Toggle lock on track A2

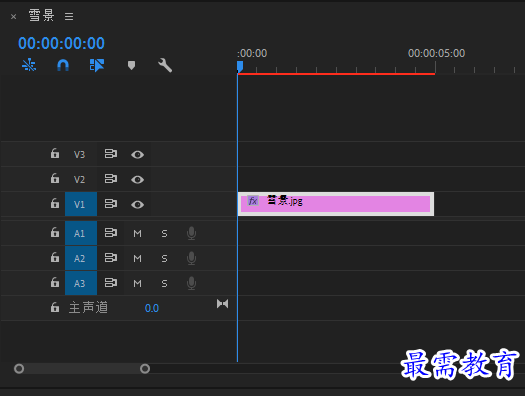(55, 257)
